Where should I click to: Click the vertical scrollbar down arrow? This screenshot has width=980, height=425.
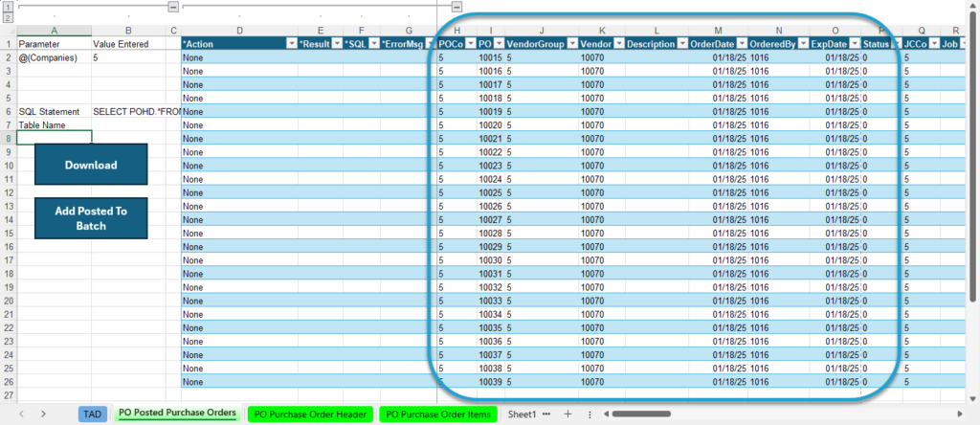tap(972, 398)
